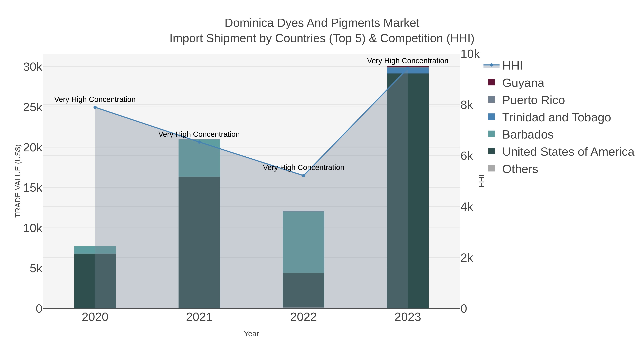This screenshot has height=362, width=644.
Task: Click the 2020 Barbados bar segment
Action: pyautogui.click(x=95, y=250)
